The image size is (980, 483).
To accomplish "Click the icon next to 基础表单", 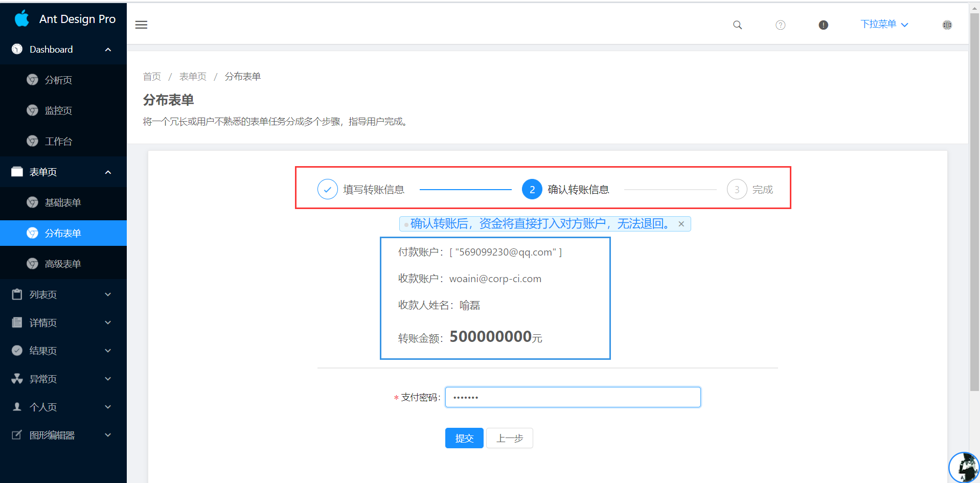I will tap(32, 202).
